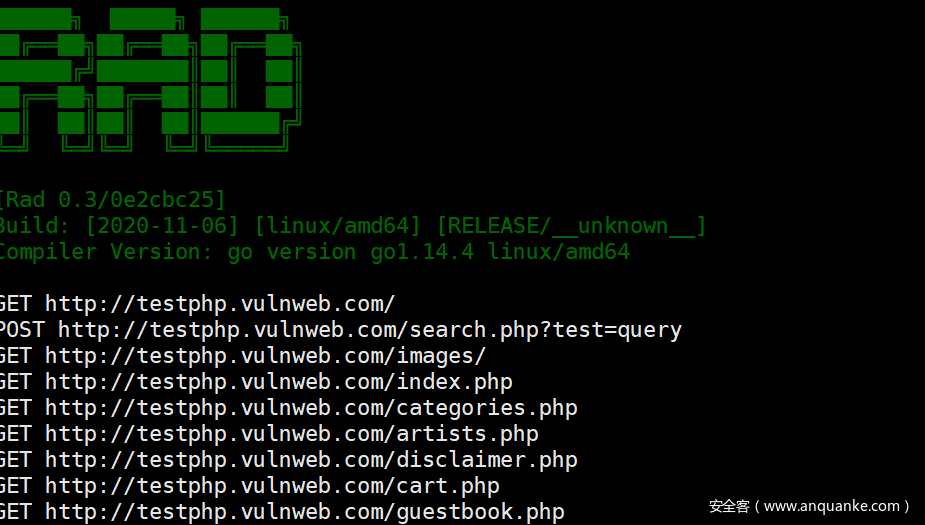This screenshot has height=525, width=925.
Task: Click the disclaimer.php URL
Action: (x=311, y=460)
